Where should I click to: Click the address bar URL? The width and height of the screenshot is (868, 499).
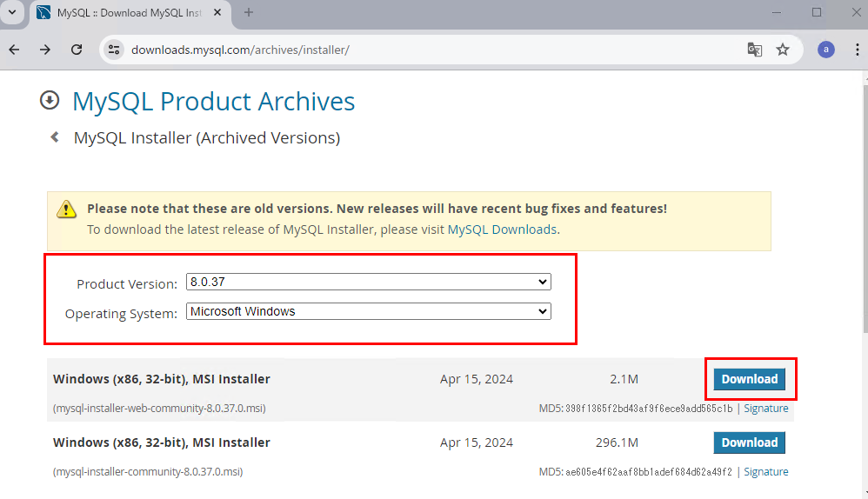pyautogui.click(x=240, y=50)
